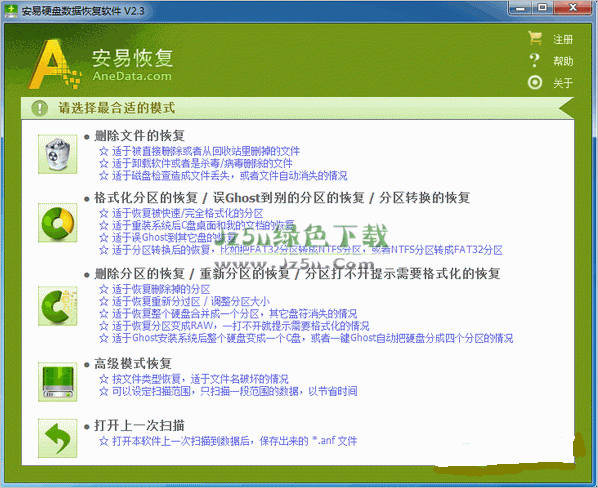Screen dimensions: 598x488
Task: Click text 打开本软件上一次扫描到数据后 .anf 文件
Action: coord(235,441)
